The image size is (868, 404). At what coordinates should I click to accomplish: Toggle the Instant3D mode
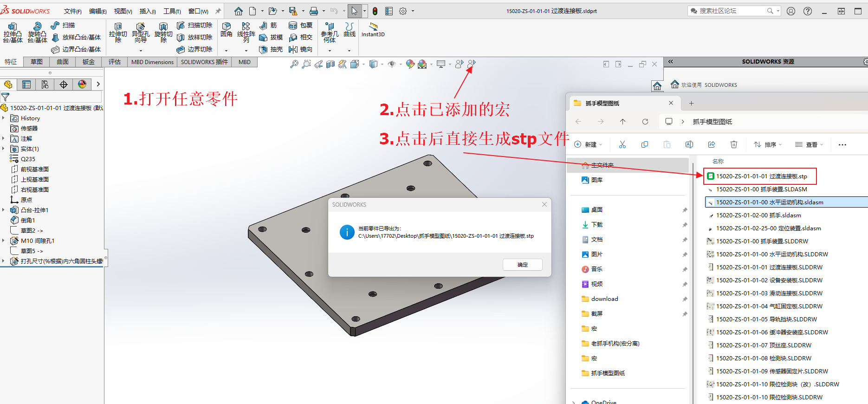373,29
